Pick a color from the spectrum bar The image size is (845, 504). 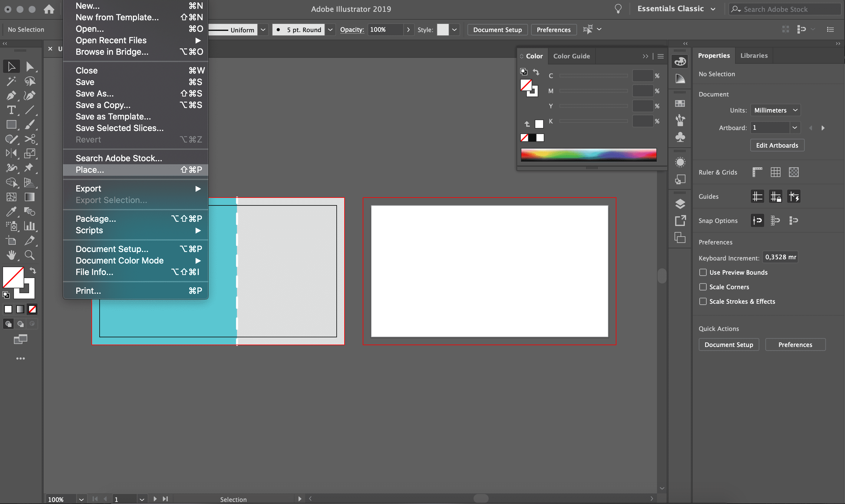[588, 155]
